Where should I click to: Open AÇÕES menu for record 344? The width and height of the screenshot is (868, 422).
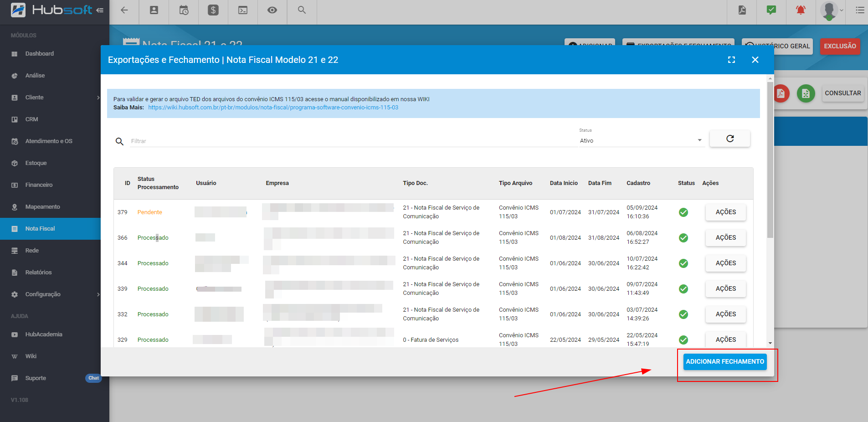tap(726, 263)
